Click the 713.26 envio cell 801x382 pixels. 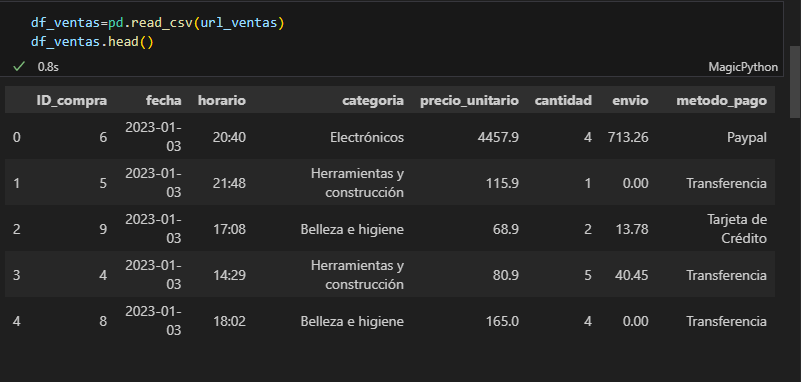628,137
